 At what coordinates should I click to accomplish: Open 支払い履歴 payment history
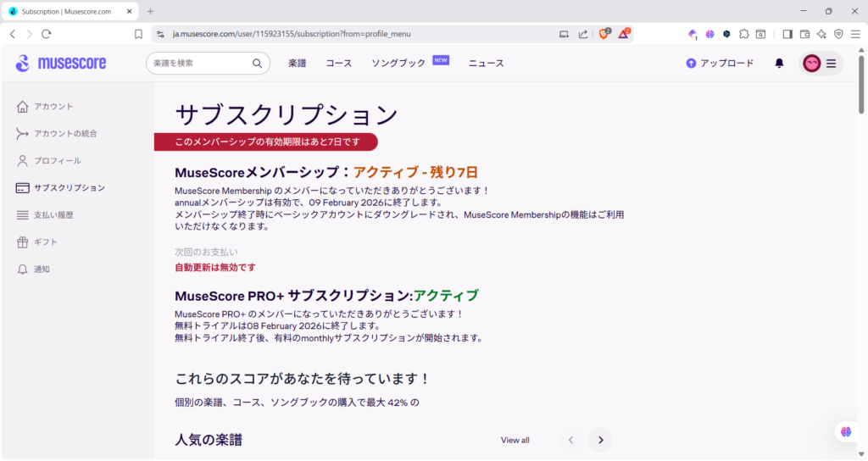click(x=53, y=215)
